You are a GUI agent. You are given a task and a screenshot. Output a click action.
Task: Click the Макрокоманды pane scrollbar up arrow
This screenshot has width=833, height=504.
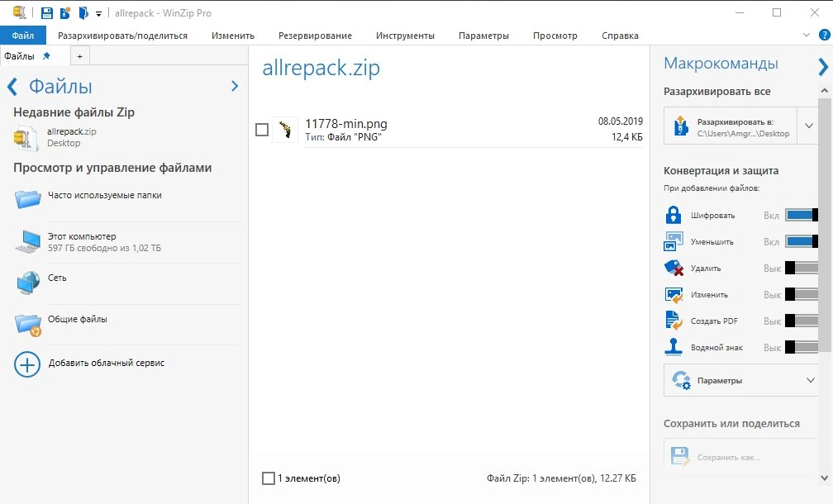click(x=825, y=91)
